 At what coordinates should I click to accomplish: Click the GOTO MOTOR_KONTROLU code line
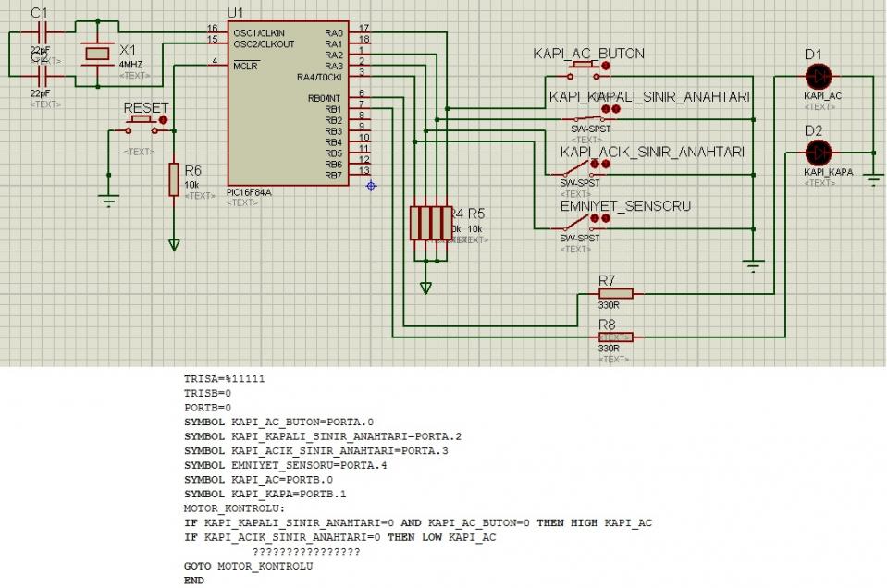[x=248, y=566]
